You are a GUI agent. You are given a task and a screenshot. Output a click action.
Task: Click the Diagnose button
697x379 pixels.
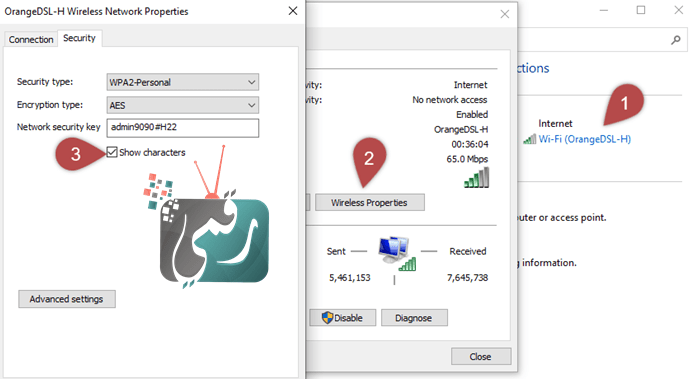click(x=414, y=318)
